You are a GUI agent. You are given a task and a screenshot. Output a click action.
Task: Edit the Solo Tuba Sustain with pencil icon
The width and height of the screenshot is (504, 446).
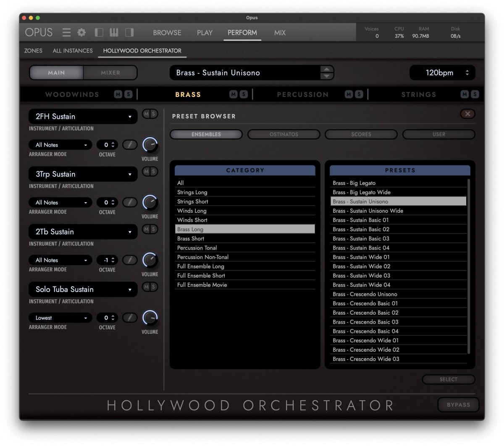pyautogui.click(x=130, y=318)
